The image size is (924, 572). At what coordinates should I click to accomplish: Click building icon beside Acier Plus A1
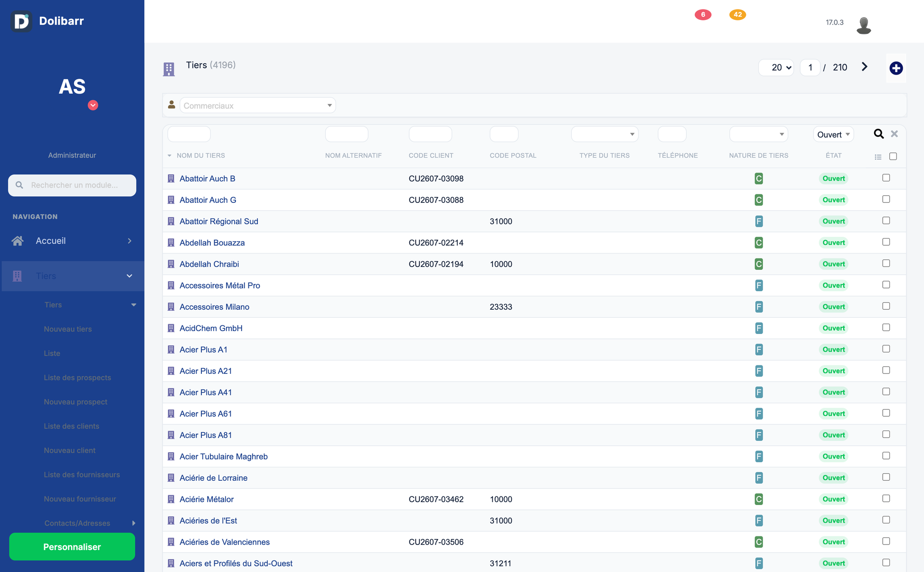coord(171,350)
